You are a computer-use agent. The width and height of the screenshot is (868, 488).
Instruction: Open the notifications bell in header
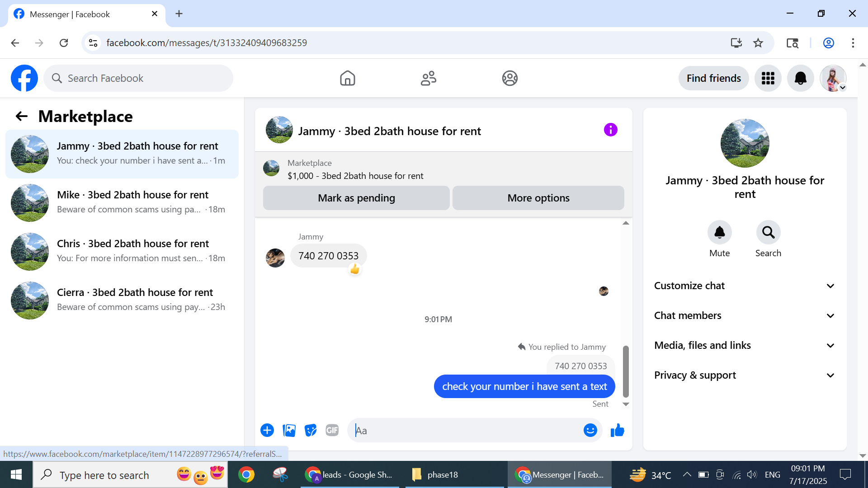point(801,78)
